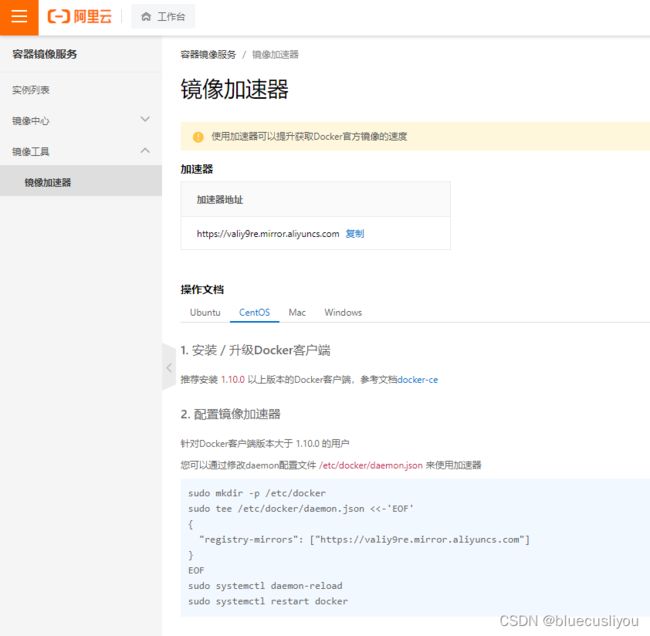Collapse the sidebar using the side handle
Image resolution: width=650 pixels, height=636 pixels.
click(169, 367)
